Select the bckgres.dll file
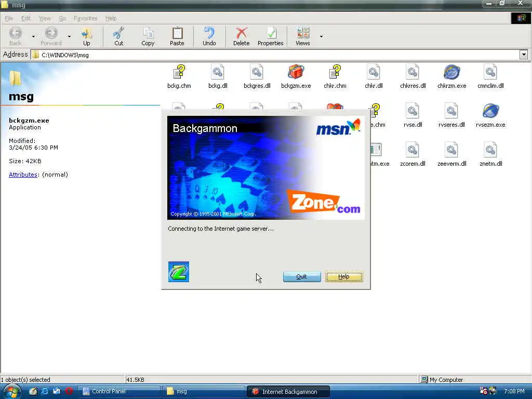The height and width of the screenshot is (399, 532). pos(257,77)
